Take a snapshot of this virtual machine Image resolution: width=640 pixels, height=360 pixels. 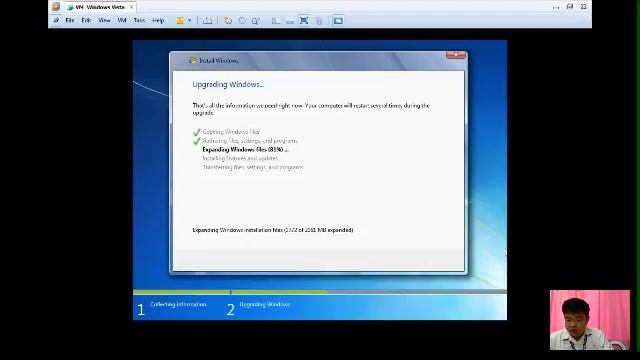click(228, 20)
